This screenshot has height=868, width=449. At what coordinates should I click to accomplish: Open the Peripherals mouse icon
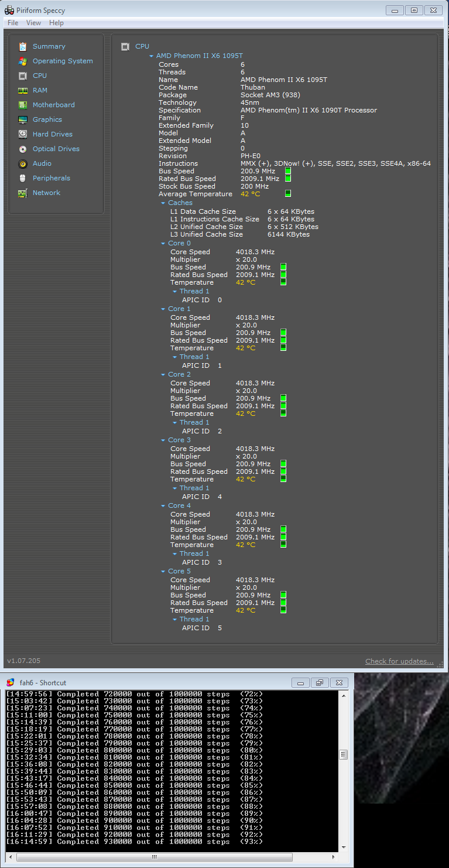[23, 178]
